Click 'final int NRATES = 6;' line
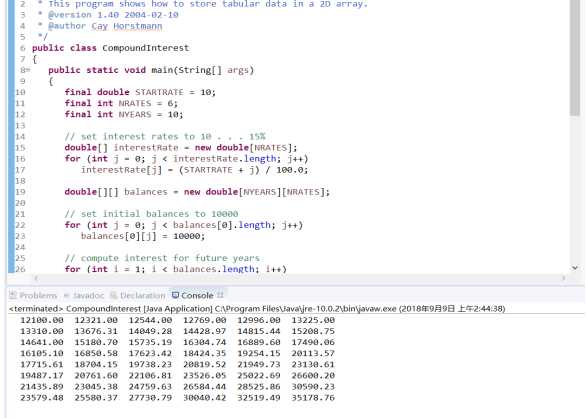The width and height of the screenshot is (586, 418). 121,103
